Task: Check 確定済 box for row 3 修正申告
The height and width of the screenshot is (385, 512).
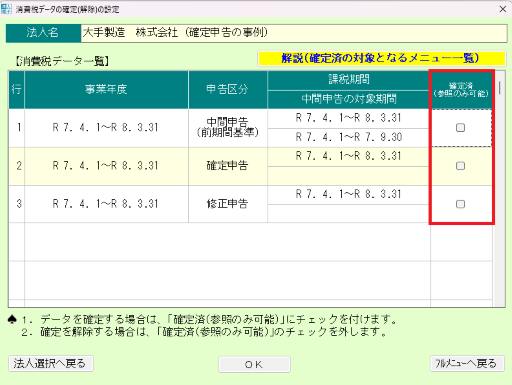Action: 460,204
